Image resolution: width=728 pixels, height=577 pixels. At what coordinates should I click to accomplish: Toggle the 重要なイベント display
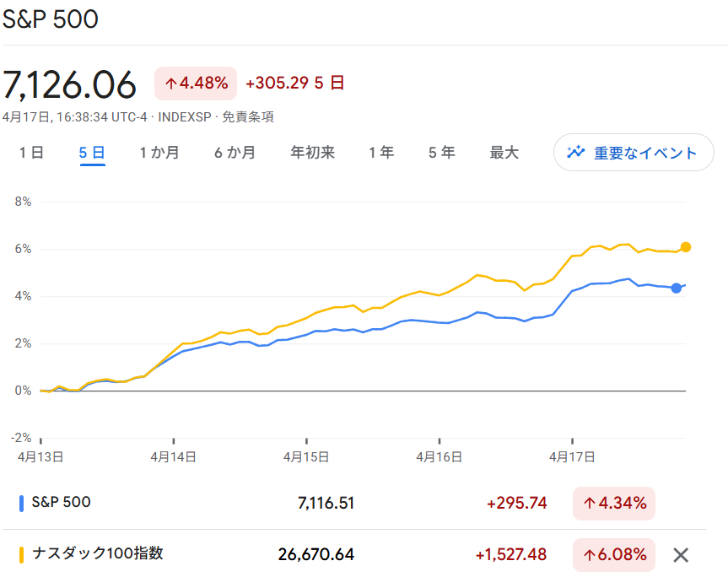pos(634,153)
